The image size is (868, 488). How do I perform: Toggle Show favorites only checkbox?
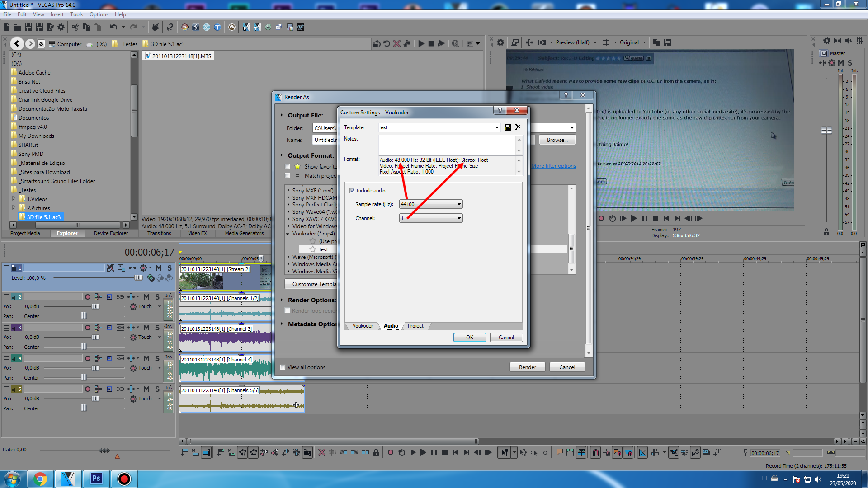point(287,167)
